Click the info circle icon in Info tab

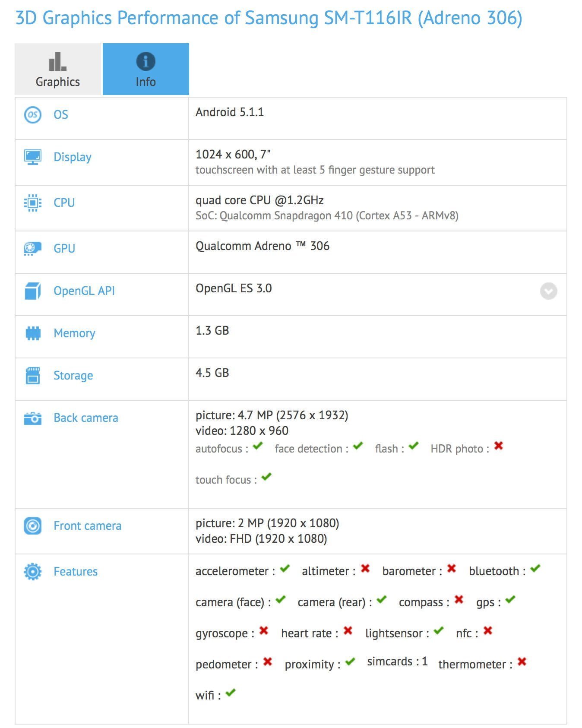coord(146,61)
